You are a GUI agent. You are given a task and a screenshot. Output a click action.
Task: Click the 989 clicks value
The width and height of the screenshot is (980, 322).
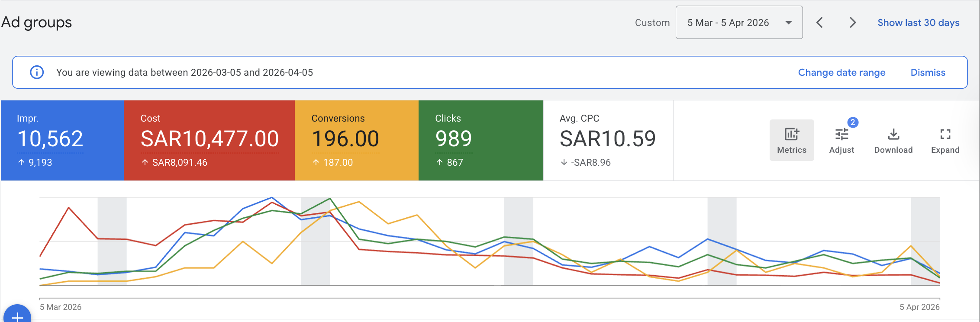[454, 139]
